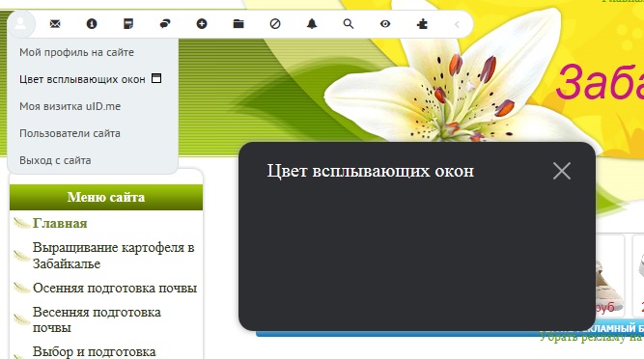Open the note page icon in toolbar
This screenshot has height=359, width=644.
coord(128,24)
